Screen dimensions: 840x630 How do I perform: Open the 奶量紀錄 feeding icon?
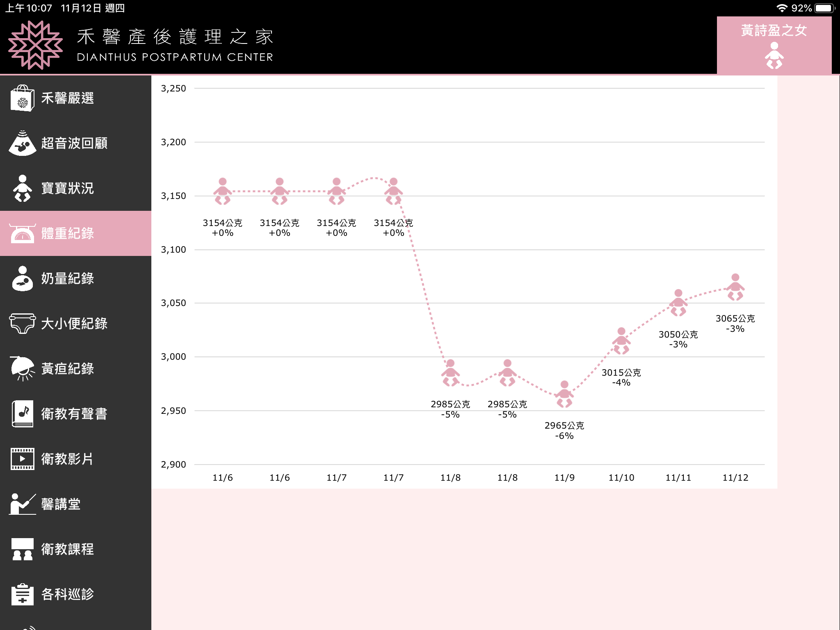pyautogui.click(x=23, y=278)
